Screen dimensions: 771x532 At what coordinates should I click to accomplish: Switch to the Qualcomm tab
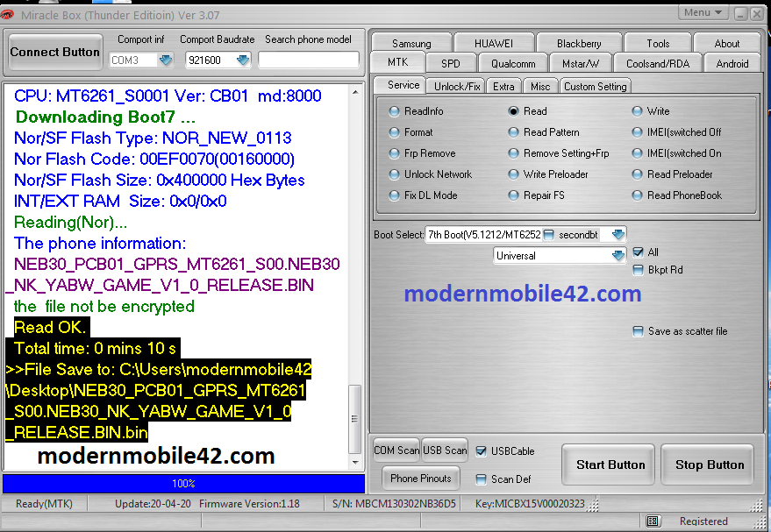(x=513, y=64)
